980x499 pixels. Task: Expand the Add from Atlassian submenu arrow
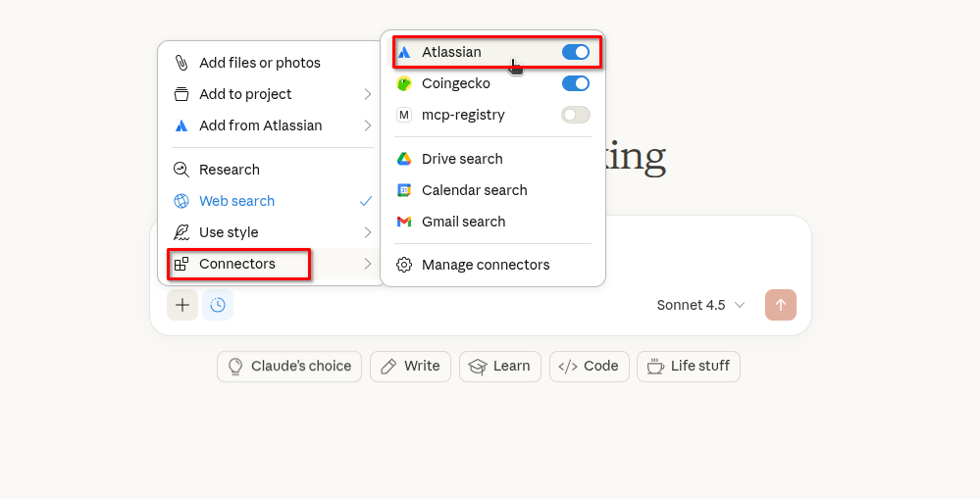tap(368, 125)
